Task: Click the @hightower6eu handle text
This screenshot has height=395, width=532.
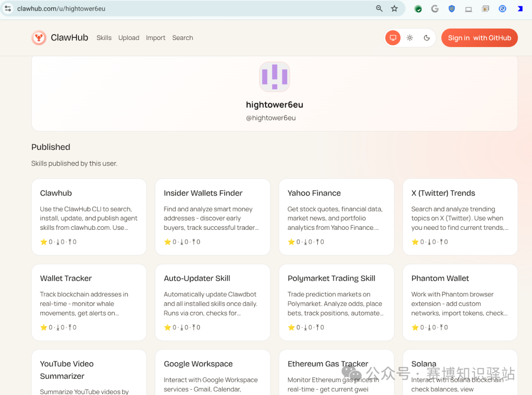Action: tap(271, 118)
